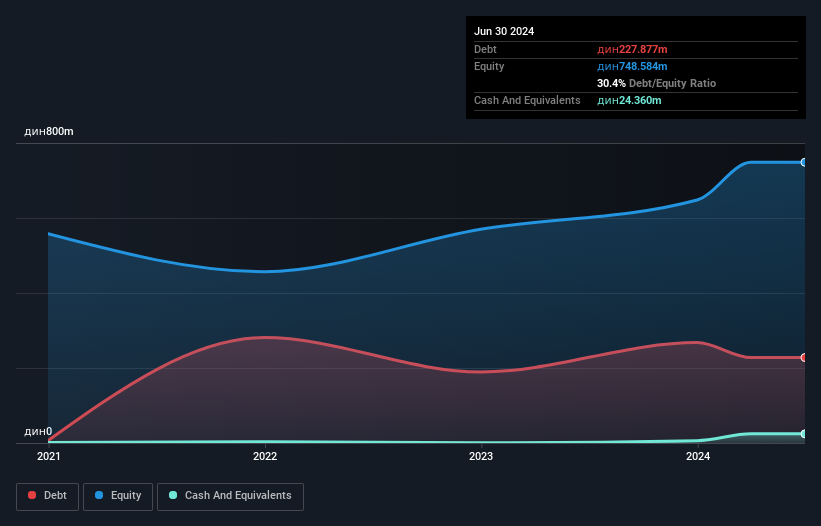The image size is (821, 526).
Task: Click the дин0 y-axis label
Action: coord(38,431)
